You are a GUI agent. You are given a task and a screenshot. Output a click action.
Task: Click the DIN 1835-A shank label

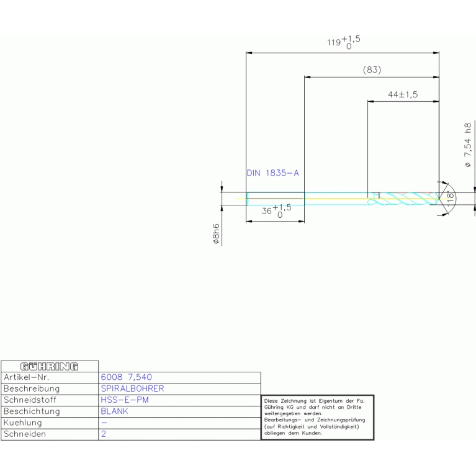click(x=272, y=173)
